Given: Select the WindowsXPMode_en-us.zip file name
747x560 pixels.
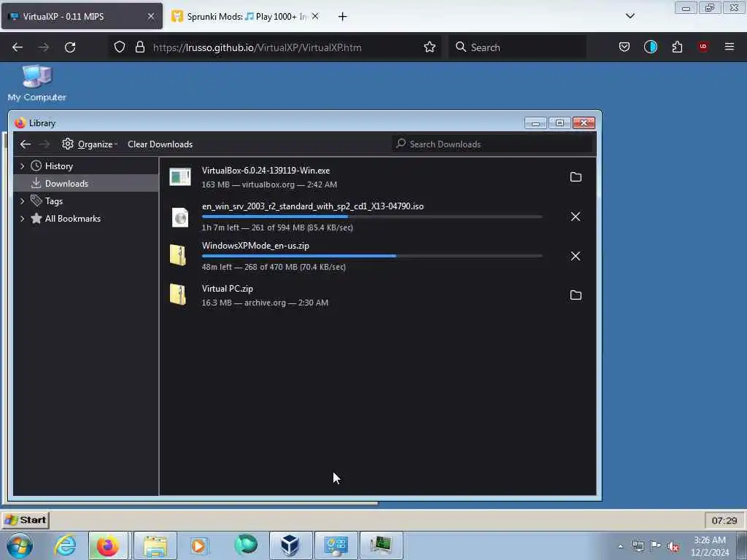Looking at the screenshot, I should [x=255, y=246].
